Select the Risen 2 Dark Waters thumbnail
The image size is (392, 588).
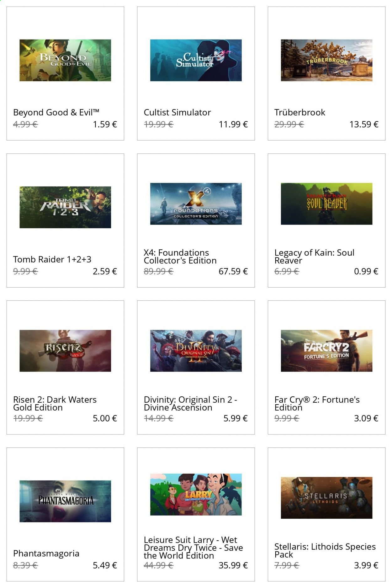(65, 351)
